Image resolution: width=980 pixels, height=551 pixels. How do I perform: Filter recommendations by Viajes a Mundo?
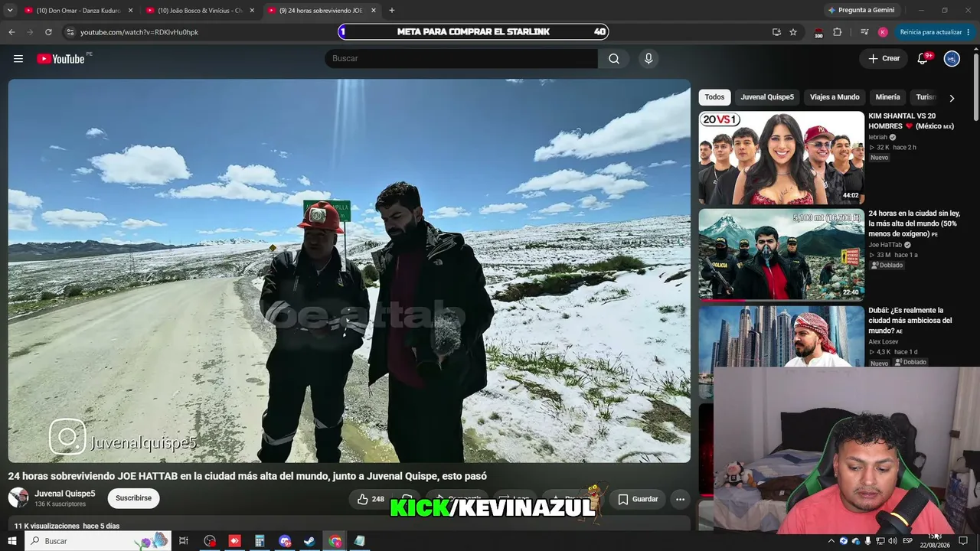[x=835, y=97]
